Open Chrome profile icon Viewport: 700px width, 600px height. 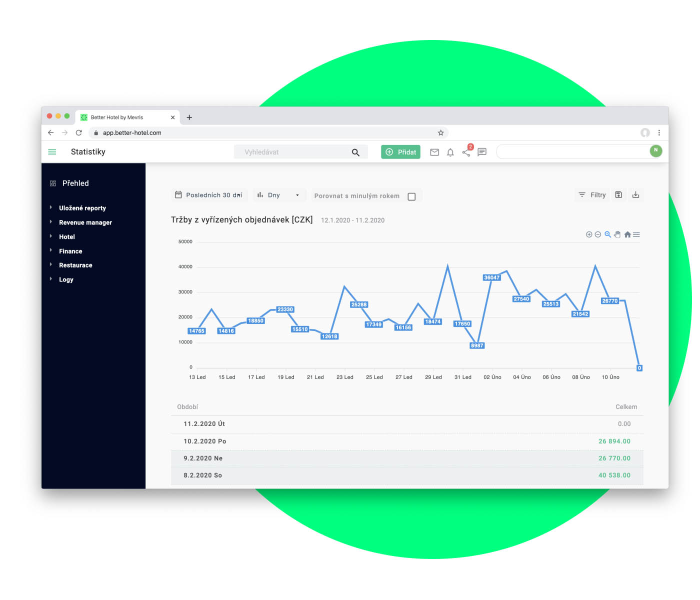(645, 132)
